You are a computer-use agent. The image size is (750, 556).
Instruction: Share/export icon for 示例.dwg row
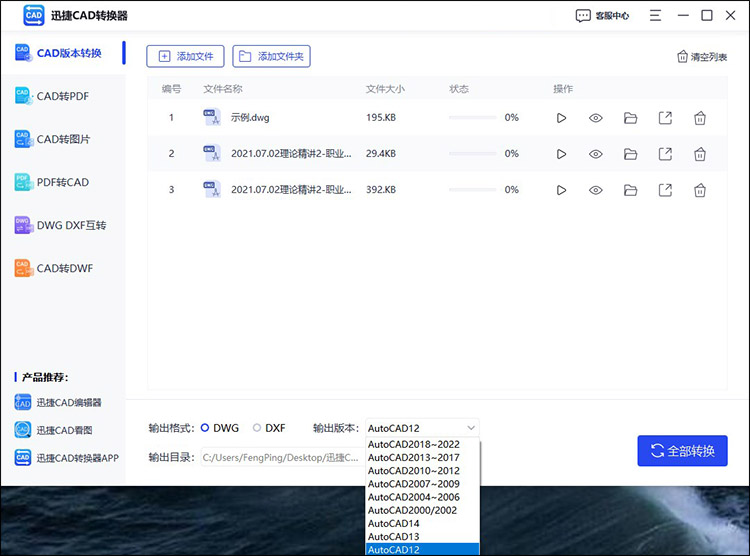click(x=665, y=118)
